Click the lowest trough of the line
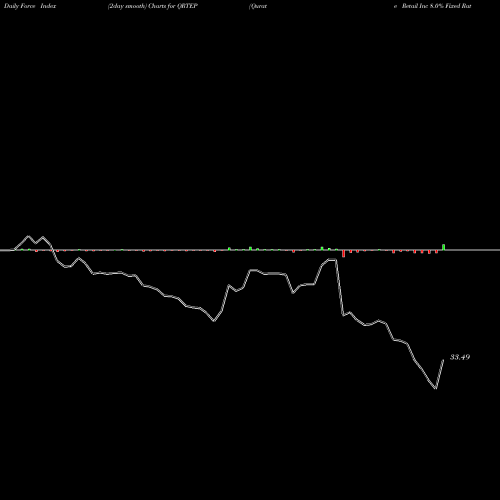 click(436, 388)
